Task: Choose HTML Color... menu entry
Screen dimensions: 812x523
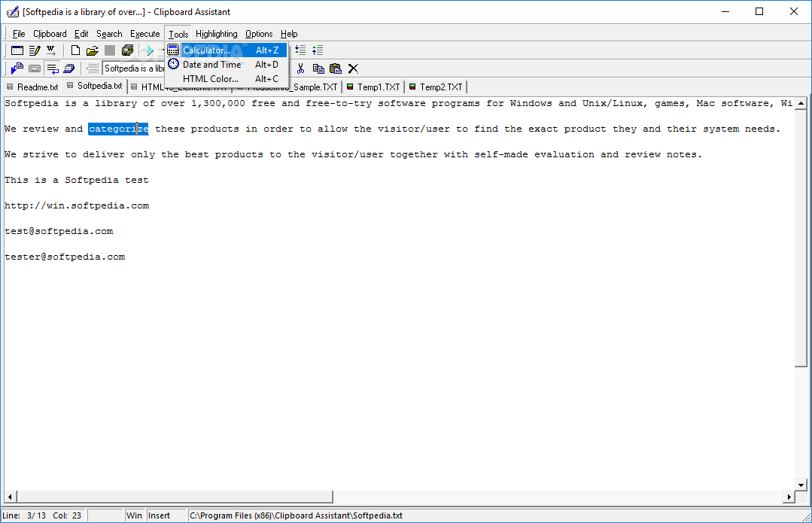Action: point(227,79)
